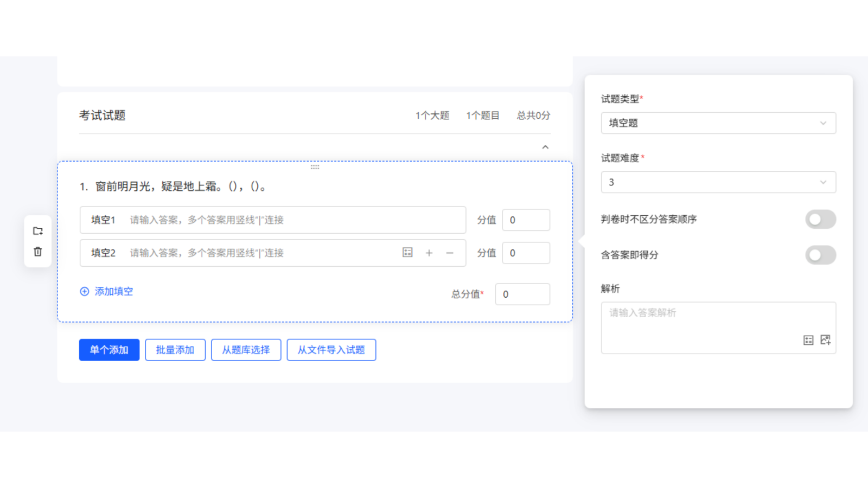This screenshot has height=488, width=868.
Task: Click the formula icon in the 解析 textarea
Action: point(808,339)
